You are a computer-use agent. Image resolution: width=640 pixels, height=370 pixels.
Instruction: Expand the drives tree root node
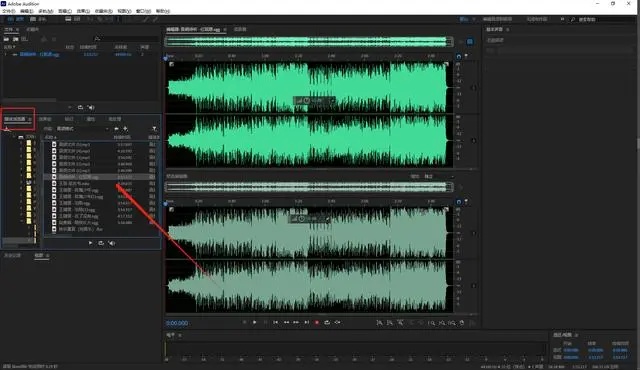tap(14, 137)
